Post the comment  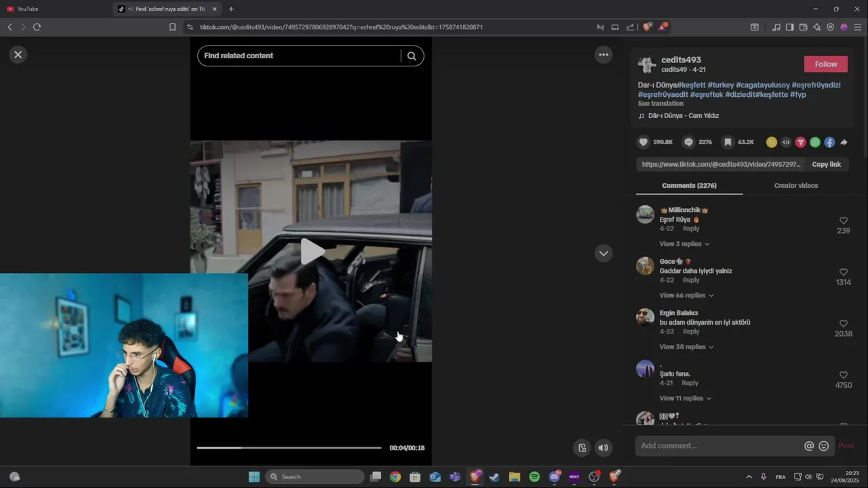[846, 446]
